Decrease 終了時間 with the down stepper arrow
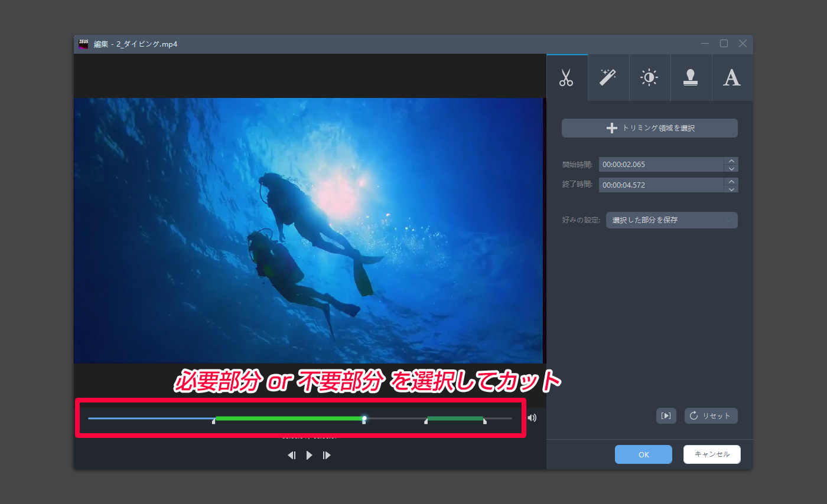 (x=731, y=188)
